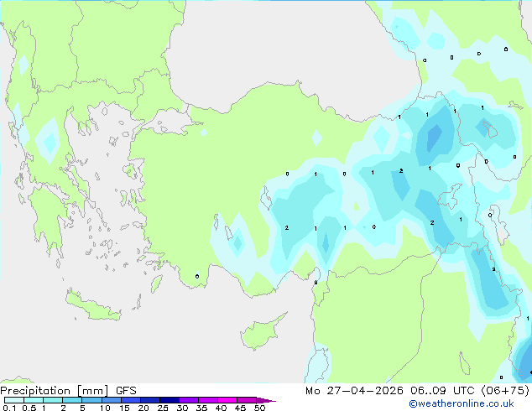Click the 25–30 mm dark blue legend segment

tap(169, 400)
